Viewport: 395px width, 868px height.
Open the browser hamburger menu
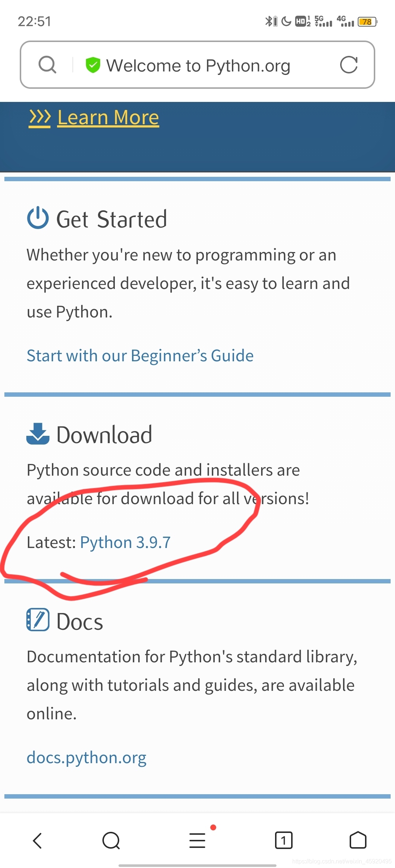coord(197,840)
